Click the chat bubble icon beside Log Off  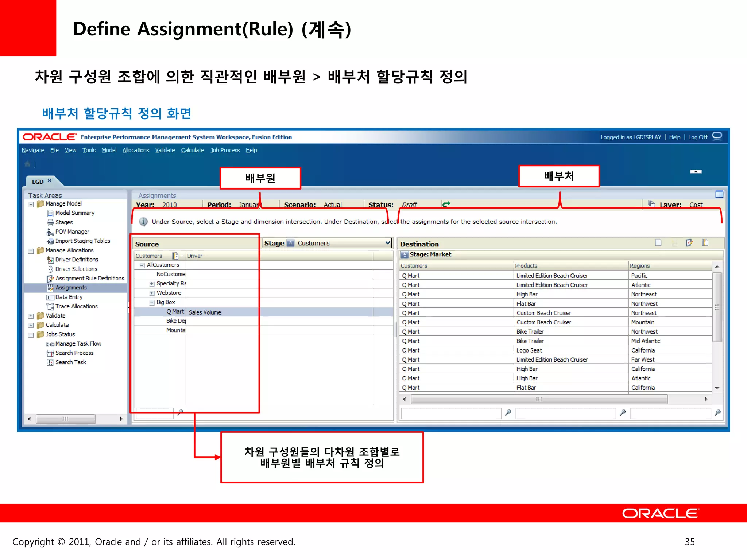(717, 136)
